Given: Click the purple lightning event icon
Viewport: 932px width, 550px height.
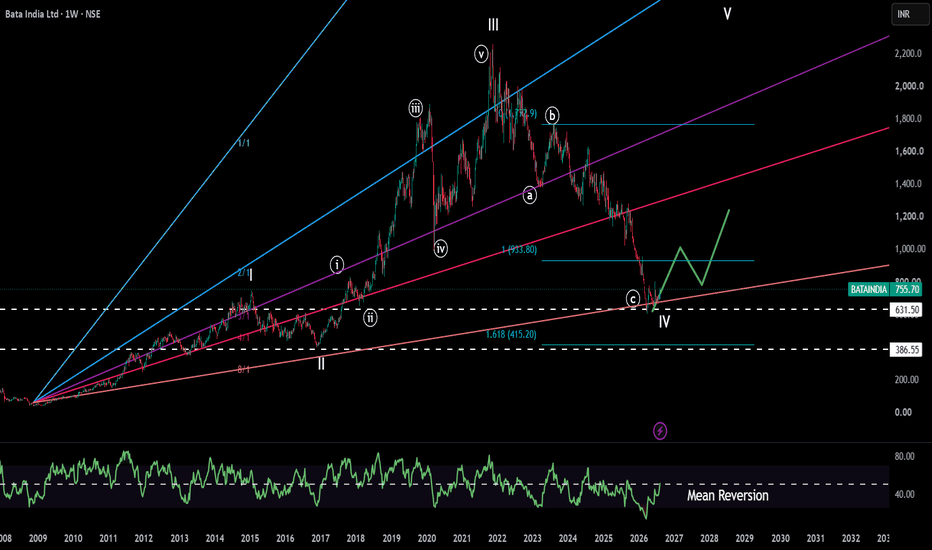Looking at the screenshot, I should point(660,430).
